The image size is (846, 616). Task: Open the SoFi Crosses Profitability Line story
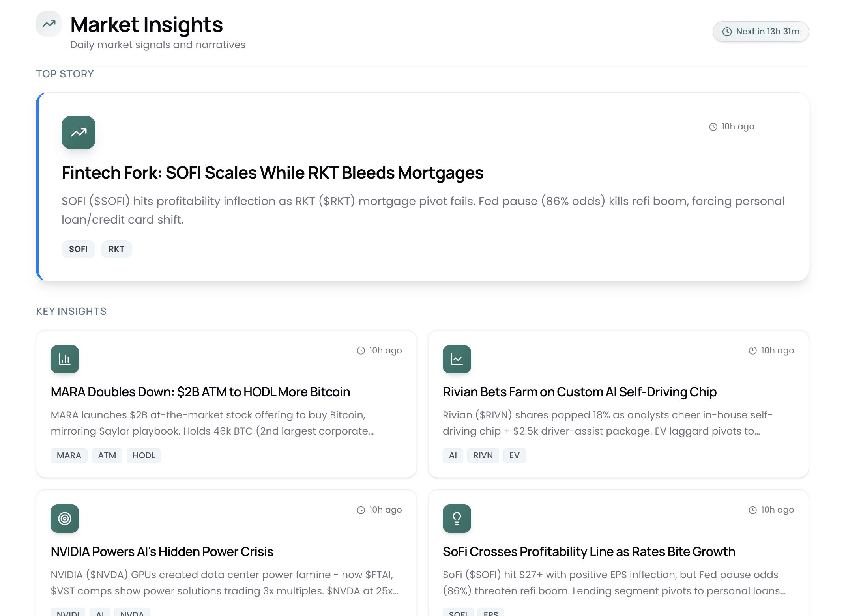point(588,552)
